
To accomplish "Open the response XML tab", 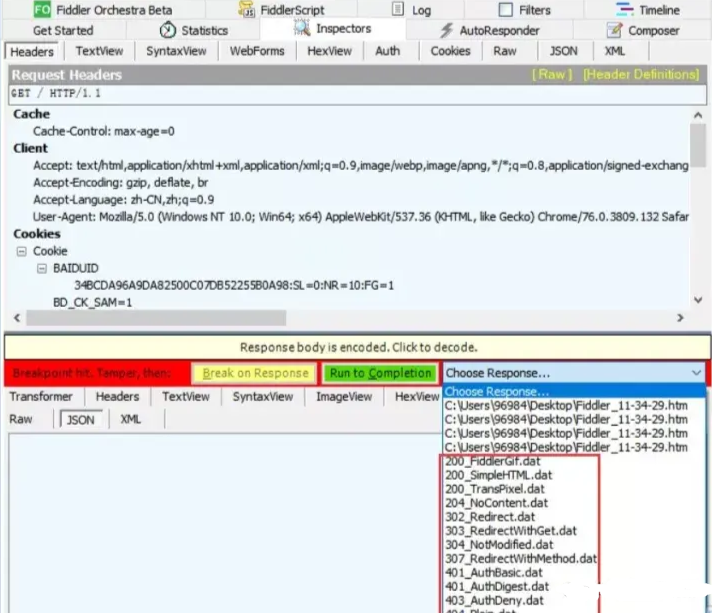I will click(x=131, y=419).
